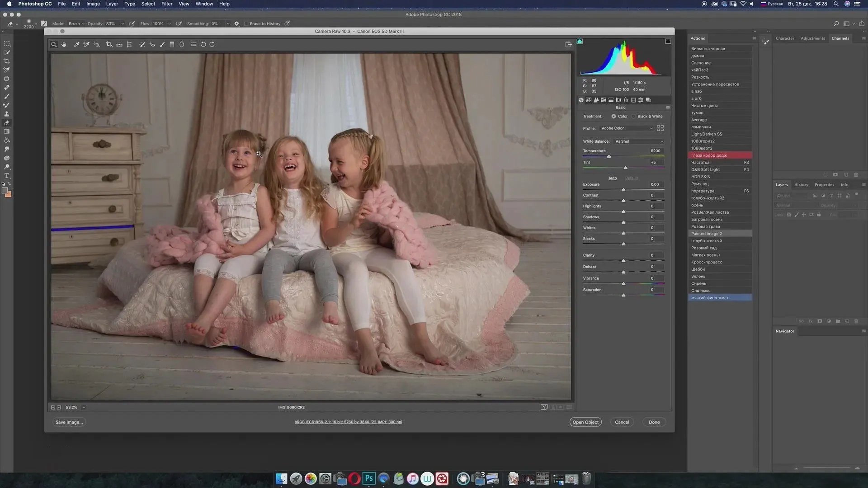Toggle the shadow clipping warning
The image size is (868, 488).
click(x=580, y=41)
